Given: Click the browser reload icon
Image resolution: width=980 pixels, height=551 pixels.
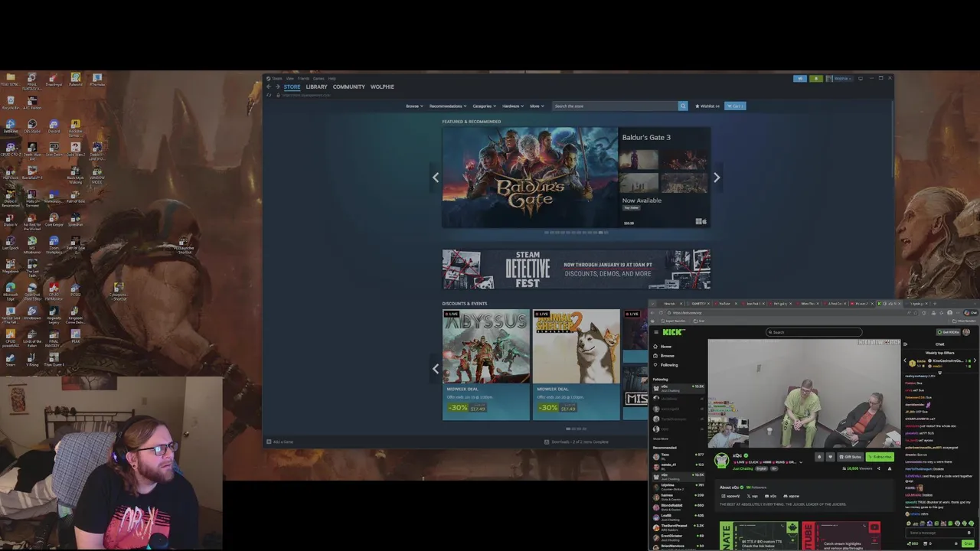Looking at the screenshot, I should tap(661, 313).
